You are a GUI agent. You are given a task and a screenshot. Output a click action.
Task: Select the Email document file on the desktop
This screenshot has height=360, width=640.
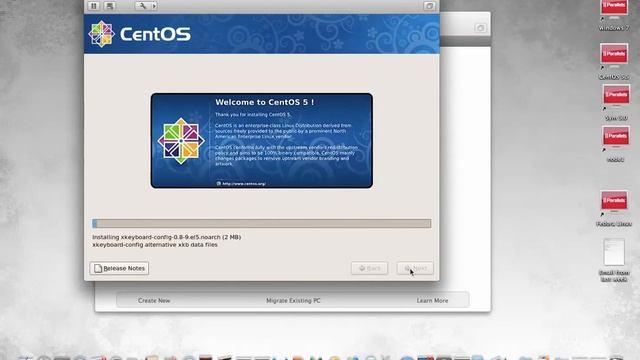point(614,260)
